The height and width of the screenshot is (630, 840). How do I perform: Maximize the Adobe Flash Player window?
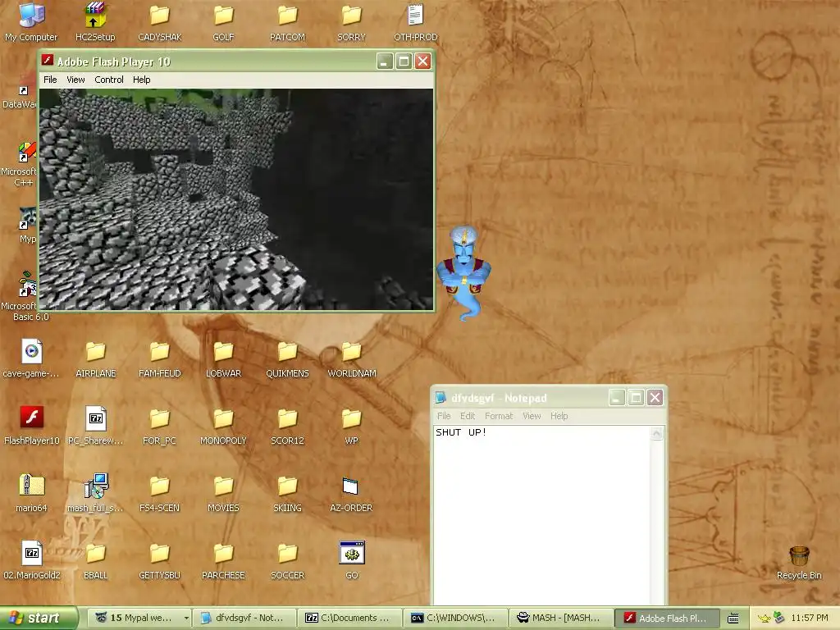[404, 61]
